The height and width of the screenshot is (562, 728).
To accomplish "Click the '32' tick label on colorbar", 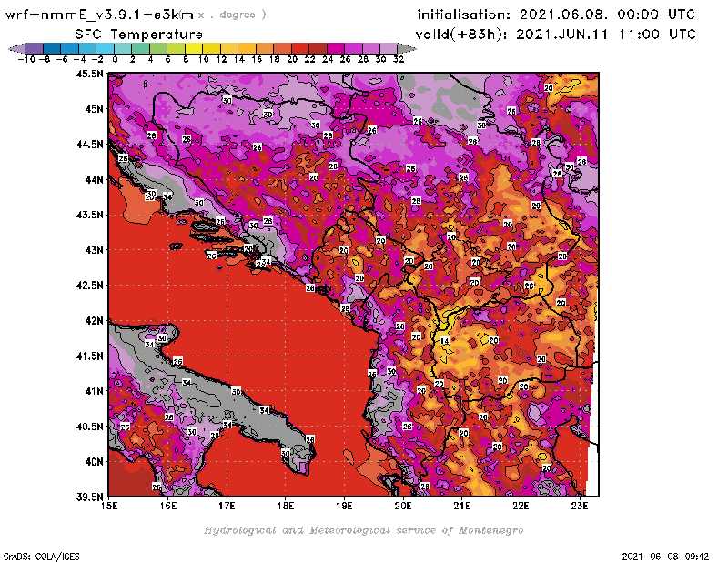I will click(x=399, y=59).
